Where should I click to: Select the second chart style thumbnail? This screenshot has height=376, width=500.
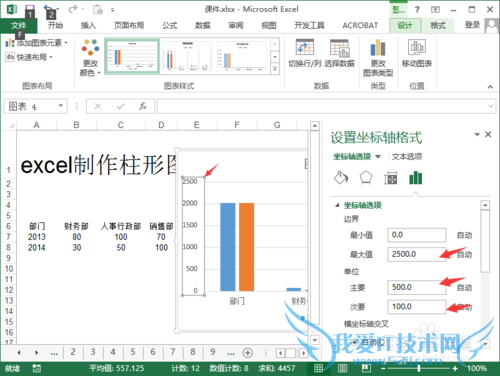coord(187,56)
